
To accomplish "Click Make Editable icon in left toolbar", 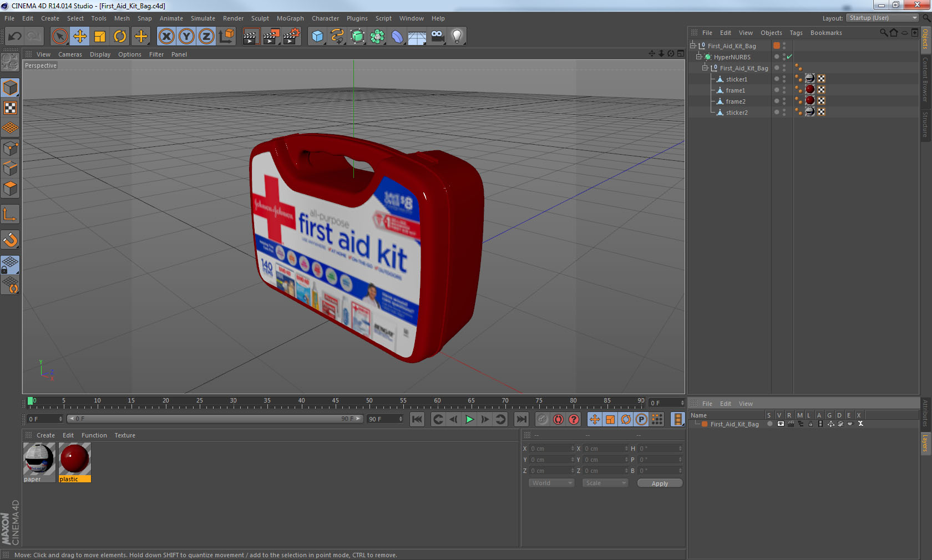I will coord(10,62).
